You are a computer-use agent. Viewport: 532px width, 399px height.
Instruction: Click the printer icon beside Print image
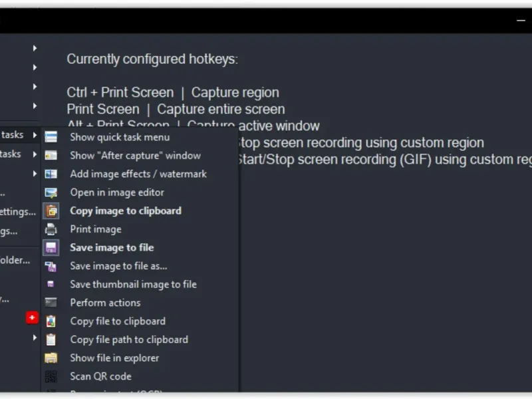pyautogui.click(x=51, y=229)
